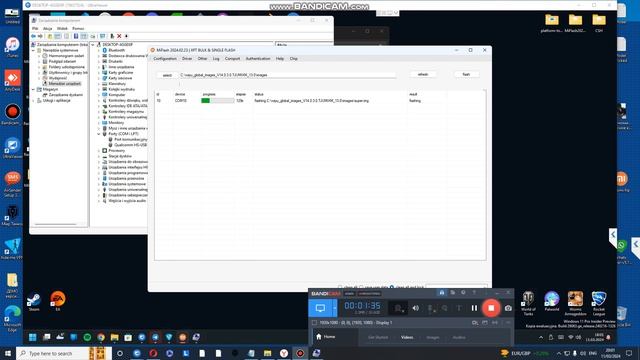Screen dimensions: 640x360
Task: Open the Akcja menu in Computer Management
Action: (48, 29)
